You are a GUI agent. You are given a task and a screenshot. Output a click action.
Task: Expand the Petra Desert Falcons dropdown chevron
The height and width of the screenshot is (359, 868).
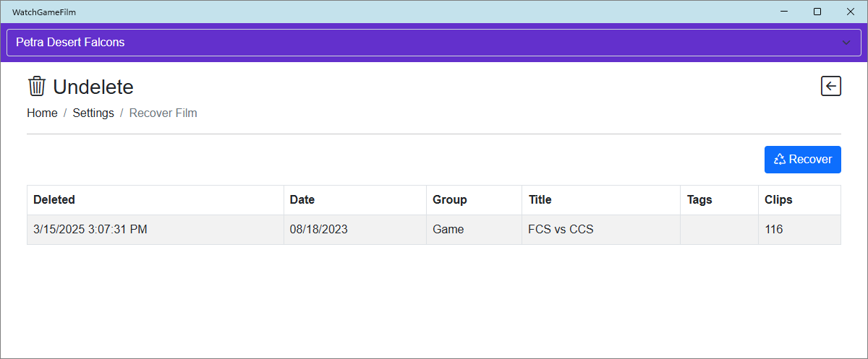(x=846, y=43)
